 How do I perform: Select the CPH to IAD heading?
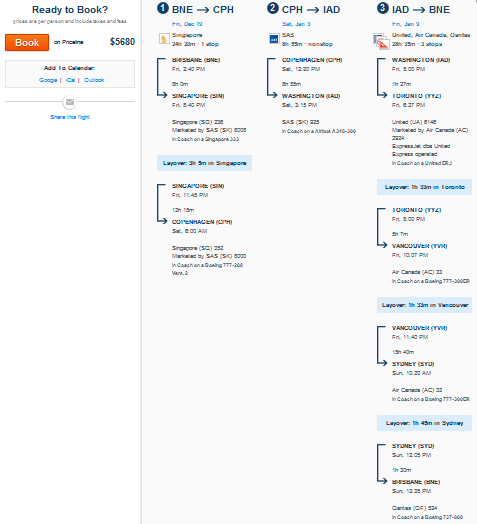pos(311,10)
